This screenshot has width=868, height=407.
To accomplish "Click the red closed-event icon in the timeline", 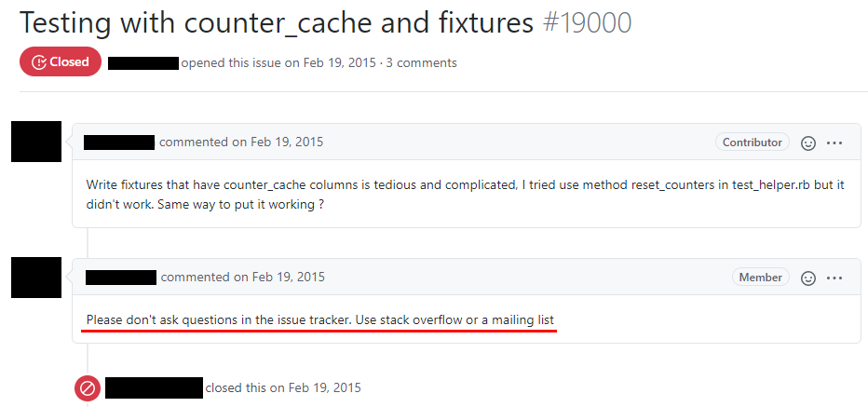I will pos(88,387).
